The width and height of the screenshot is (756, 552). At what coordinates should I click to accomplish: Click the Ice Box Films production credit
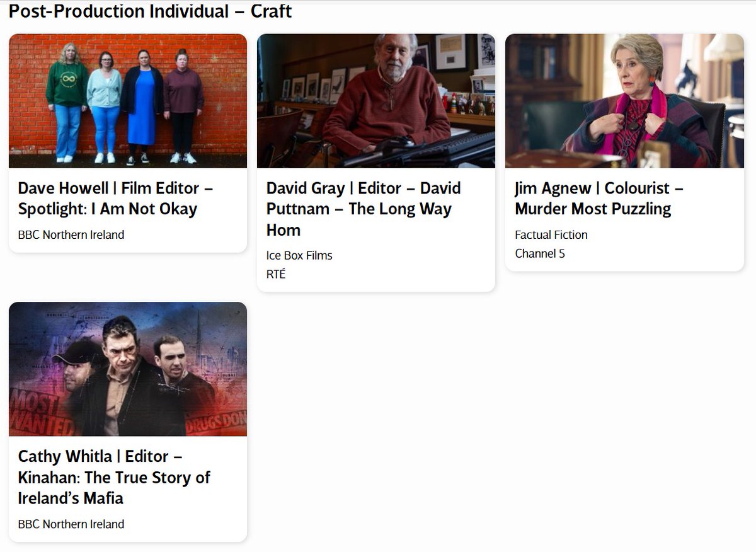[x=299, y=255]
